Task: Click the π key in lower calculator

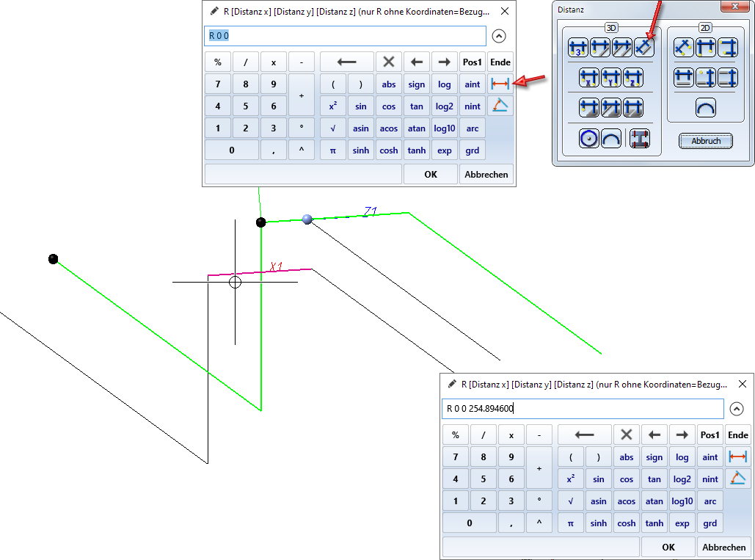Action: point(571,523)
